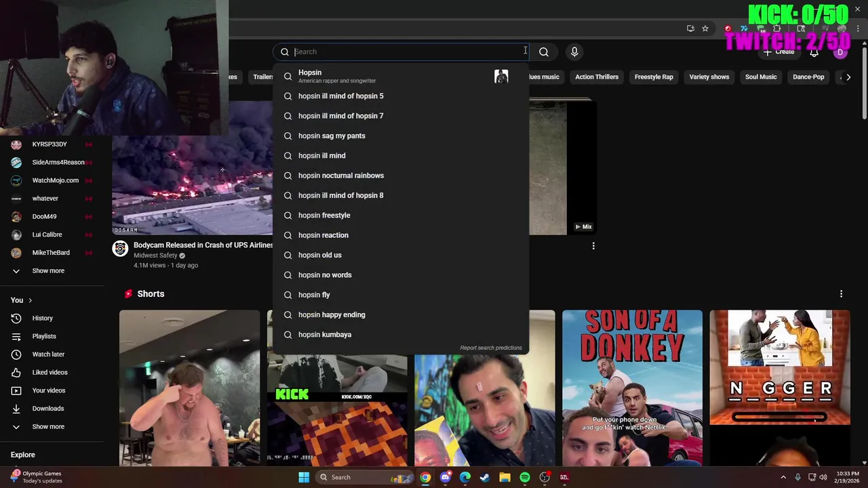
Task: Open the SideArms4Reason subscription
Action: pos(52,163)
